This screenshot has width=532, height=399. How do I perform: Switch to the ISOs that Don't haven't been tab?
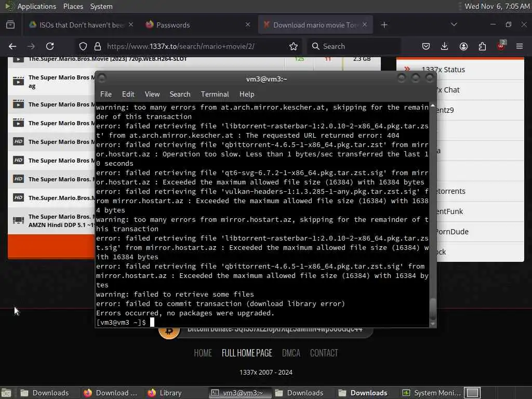[81, 25]
